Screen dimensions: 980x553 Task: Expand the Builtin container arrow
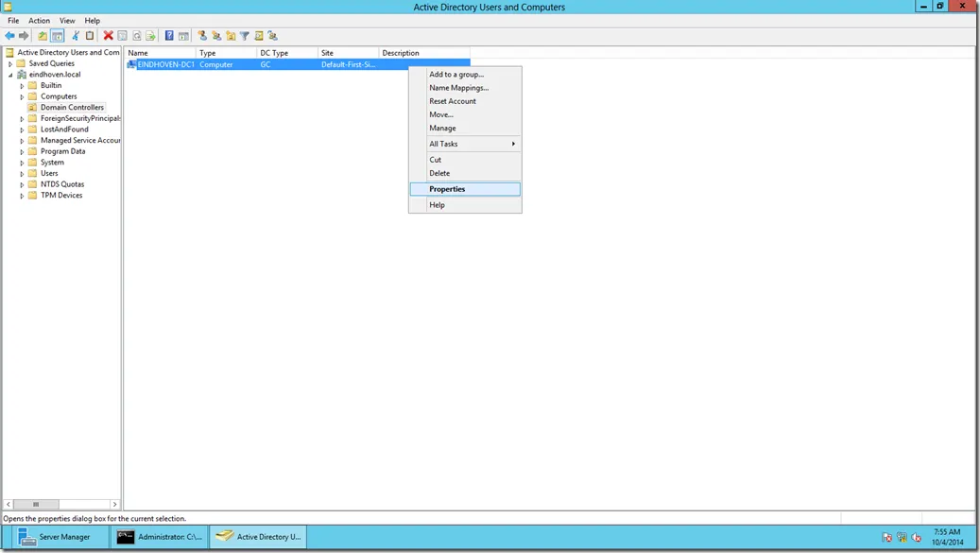pos(22,86)
